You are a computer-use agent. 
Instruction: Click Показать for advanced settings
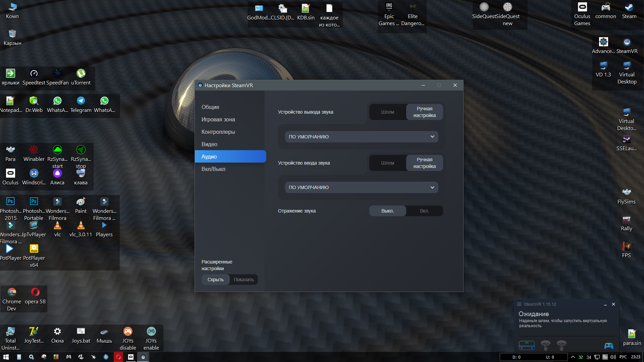pos(244,280)
